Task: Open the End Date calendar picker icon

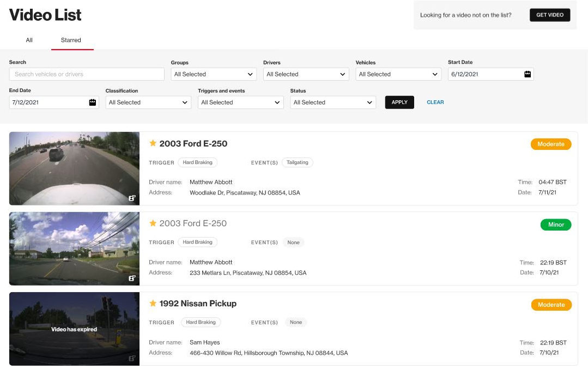Action: point(92,102)
